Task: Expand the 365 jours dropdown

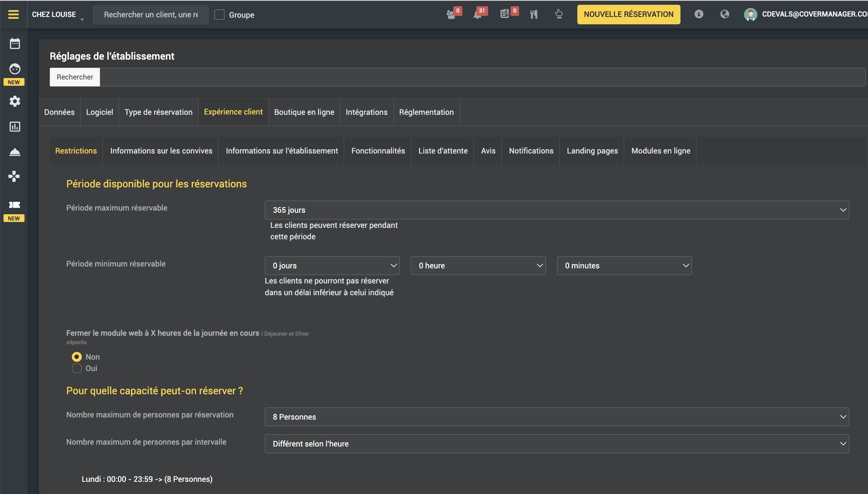Action: [557, 210]
